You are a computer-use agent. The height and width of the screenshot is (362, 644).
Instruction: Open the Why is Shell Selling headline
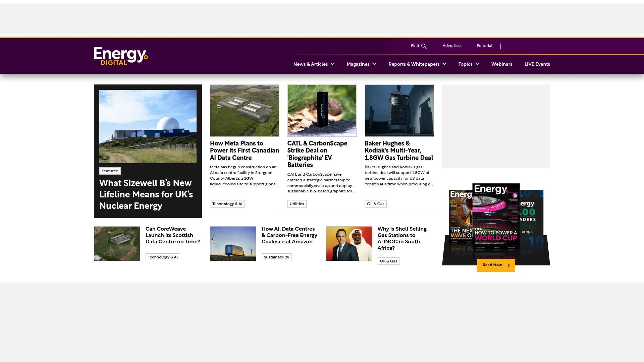pyautogui.click(x=402, y=238)
